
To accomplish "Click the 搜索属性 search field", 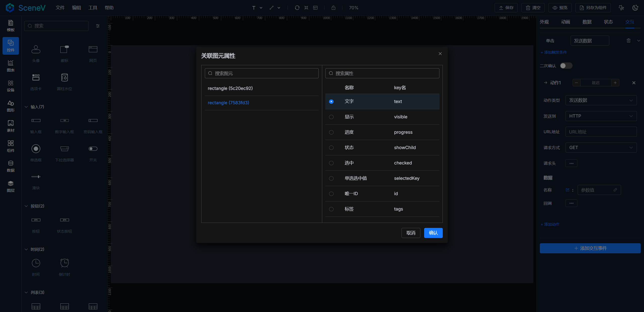I will coord(382,73).
